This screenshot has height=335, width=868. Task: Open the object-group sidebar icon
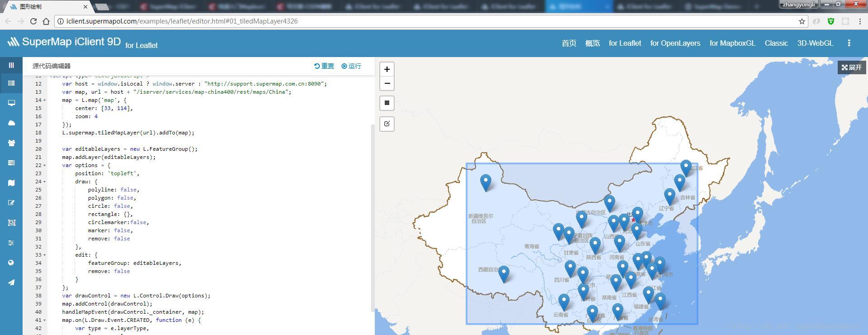[11, 223]
